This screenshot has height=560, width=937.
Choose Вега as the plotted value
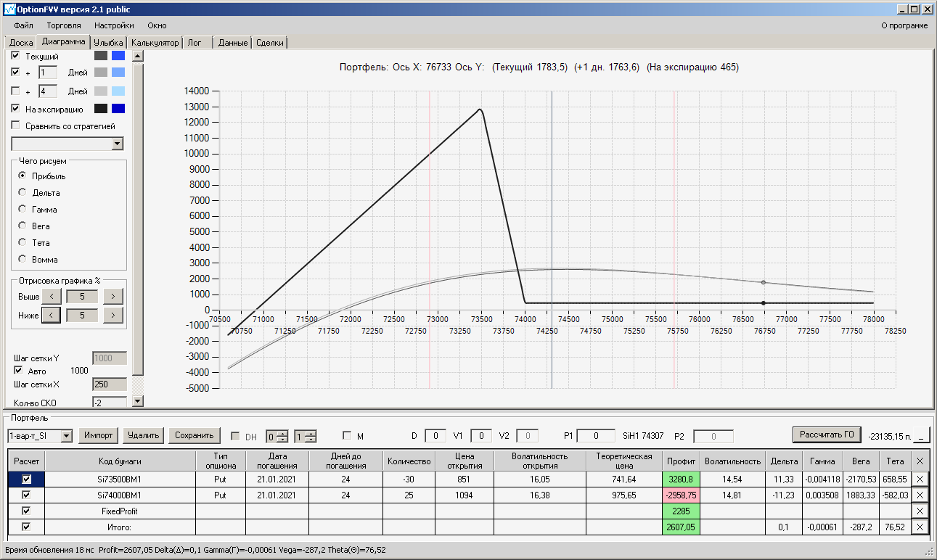pyautogui.click(x=22, y=226)
